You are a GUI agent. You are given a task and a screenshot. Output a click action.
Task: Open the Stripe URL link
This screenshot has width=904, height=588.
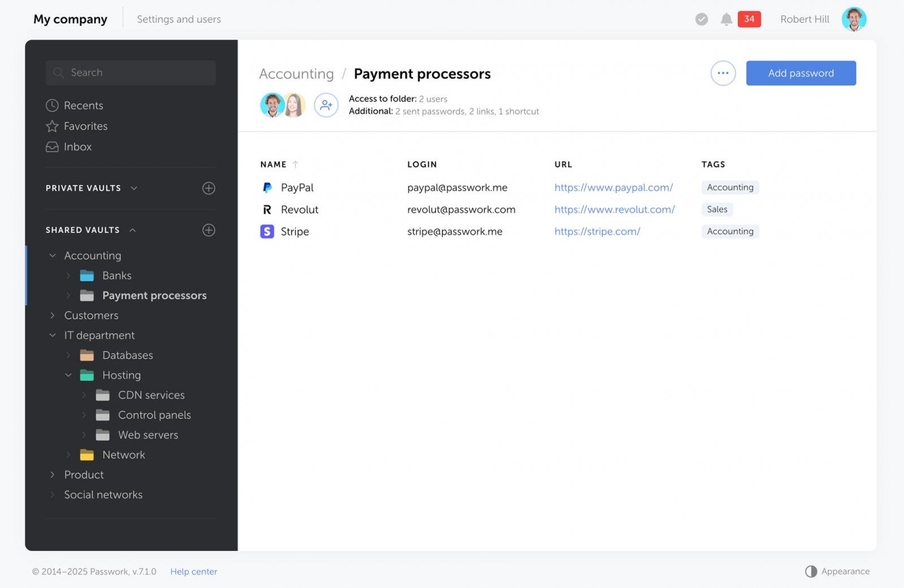click(597, 231)
